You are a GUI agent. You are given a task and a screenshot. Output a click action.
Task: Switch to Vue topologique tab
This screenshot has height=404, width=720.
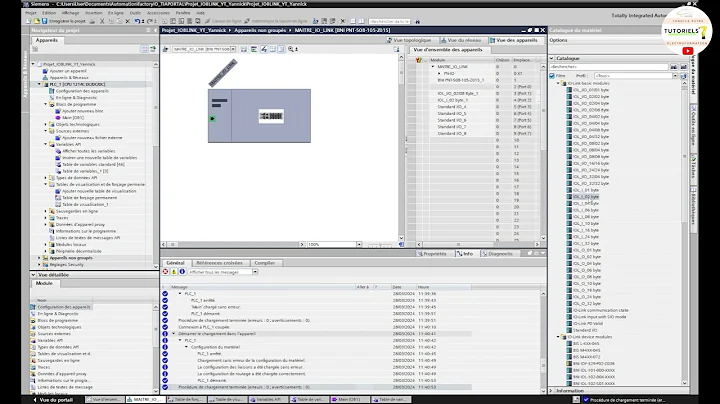(x=409, y=40)
